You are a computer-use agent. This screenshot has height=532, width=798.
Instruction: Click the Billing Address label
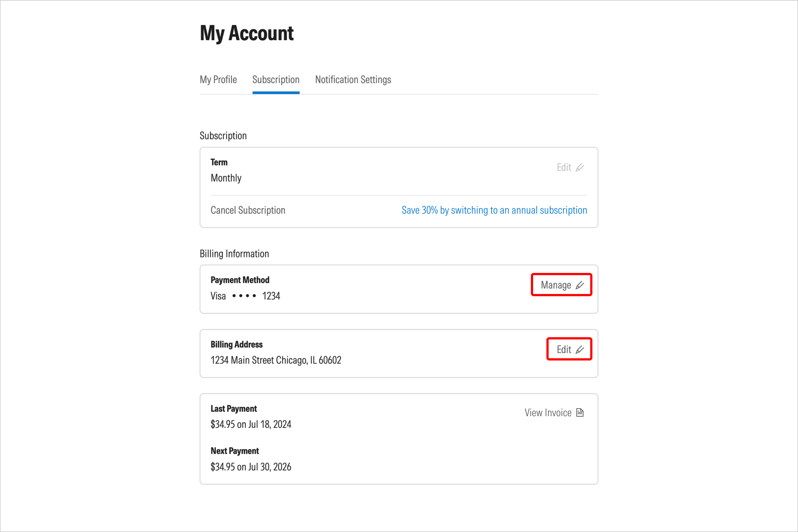236,344
